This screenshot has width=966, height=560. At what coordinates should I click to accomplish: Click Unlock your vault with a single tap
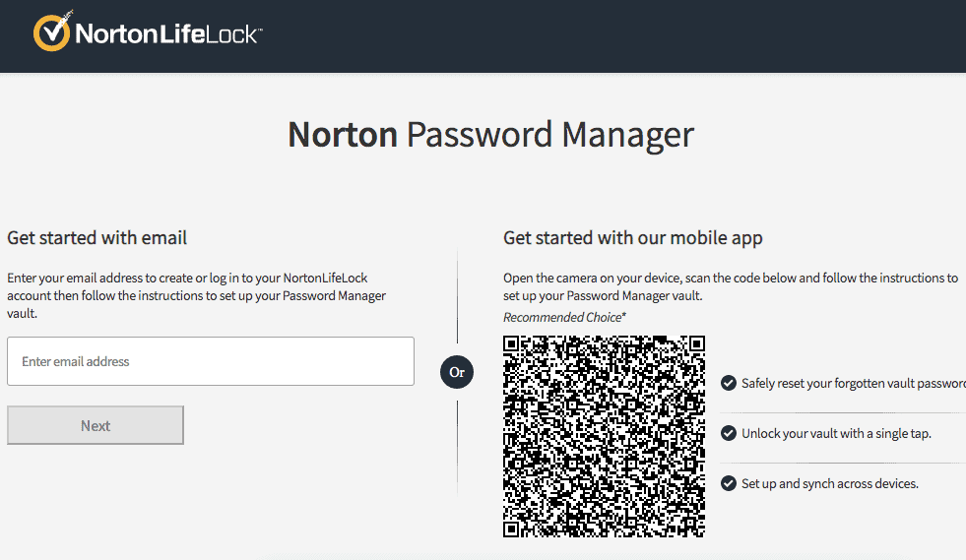pos(836,433)
